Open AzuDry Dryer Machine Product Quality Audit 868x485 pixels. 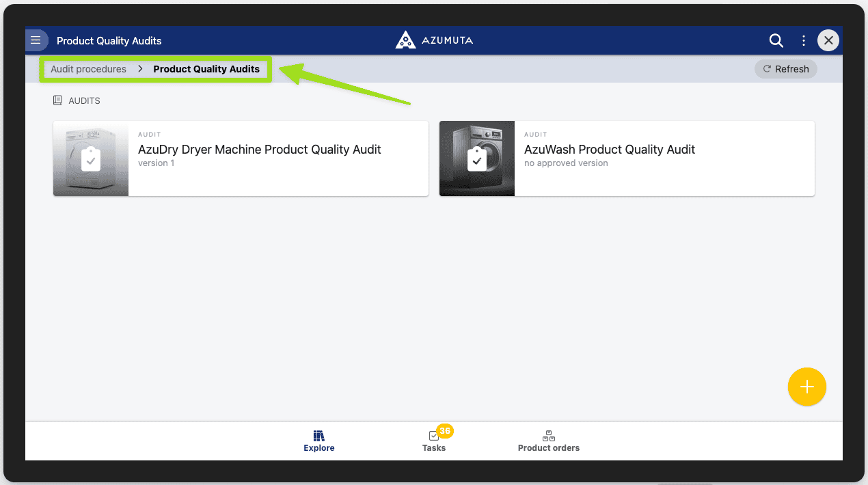coord(260,150)
